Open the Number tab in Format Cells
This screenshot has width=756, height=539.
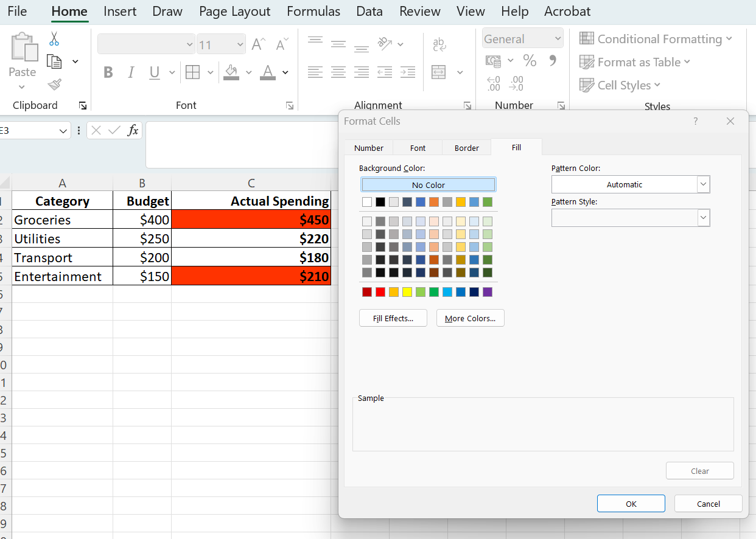369,148
